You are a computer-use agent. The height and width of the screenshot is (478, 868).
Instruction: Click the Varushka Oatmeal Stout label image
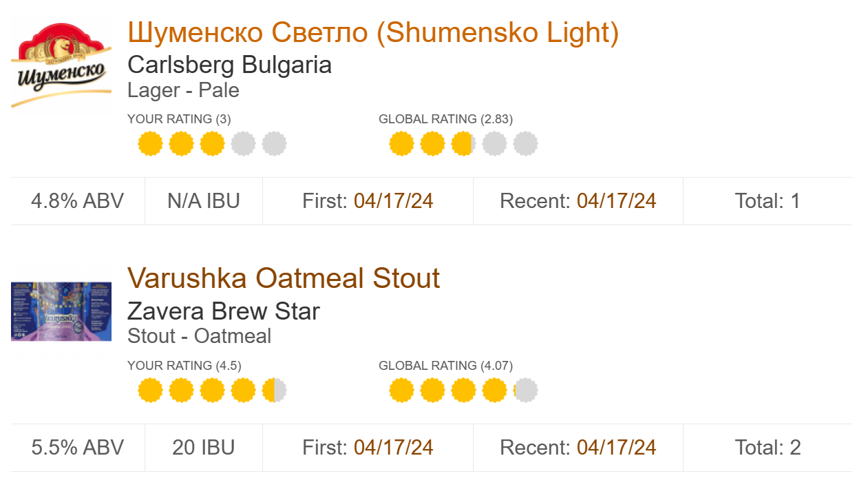61,311
